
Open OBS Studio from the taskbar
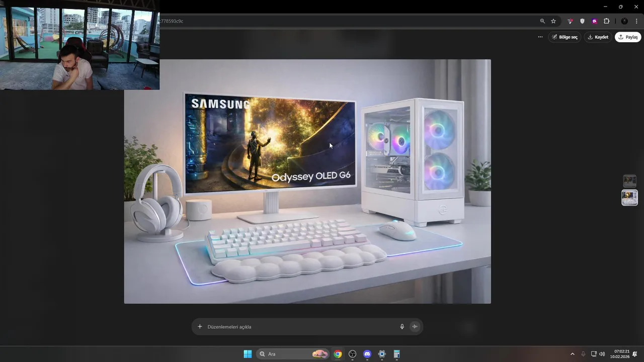(352, 354)
